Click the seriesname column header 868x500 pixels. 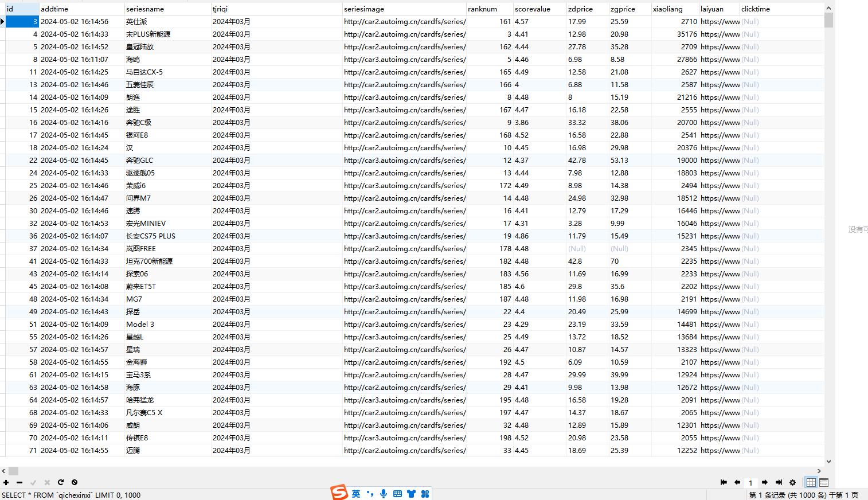pos(167,9)
